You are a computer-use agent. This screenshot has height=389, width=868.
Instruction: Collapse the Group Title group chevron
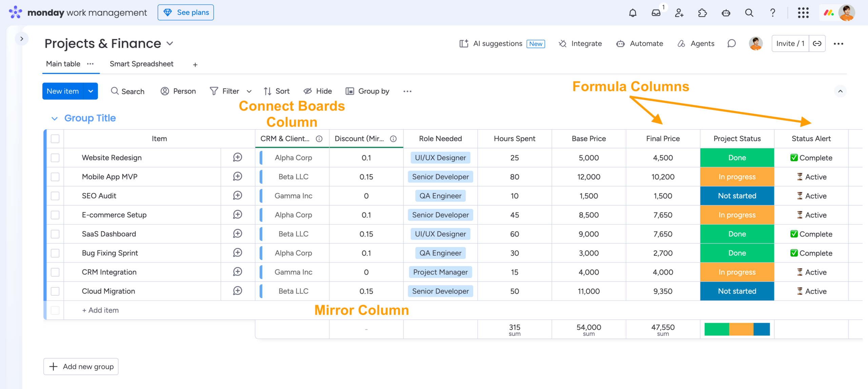[54, 118]
